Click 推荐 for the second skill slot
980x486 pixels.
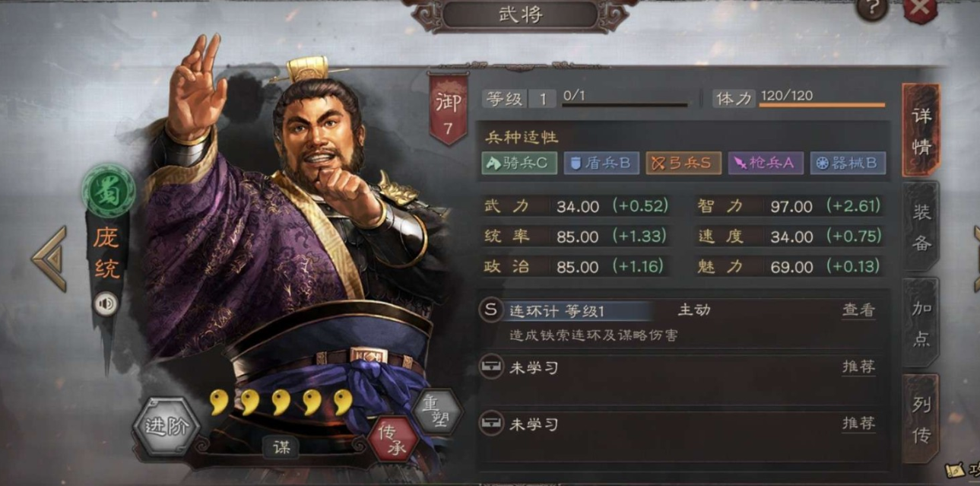point(858,367)
